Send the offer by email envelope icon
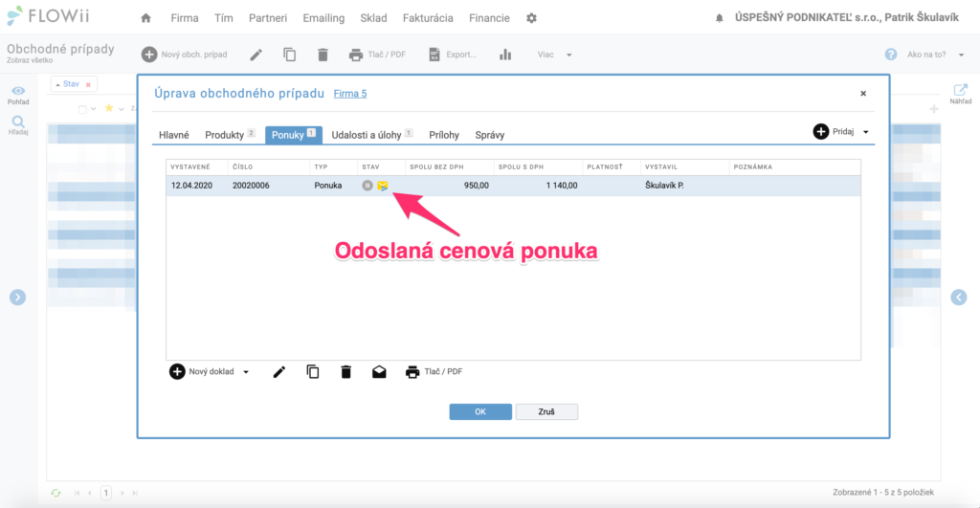Image resolution: width=980 pixels, height=508 pixels. 379,372
